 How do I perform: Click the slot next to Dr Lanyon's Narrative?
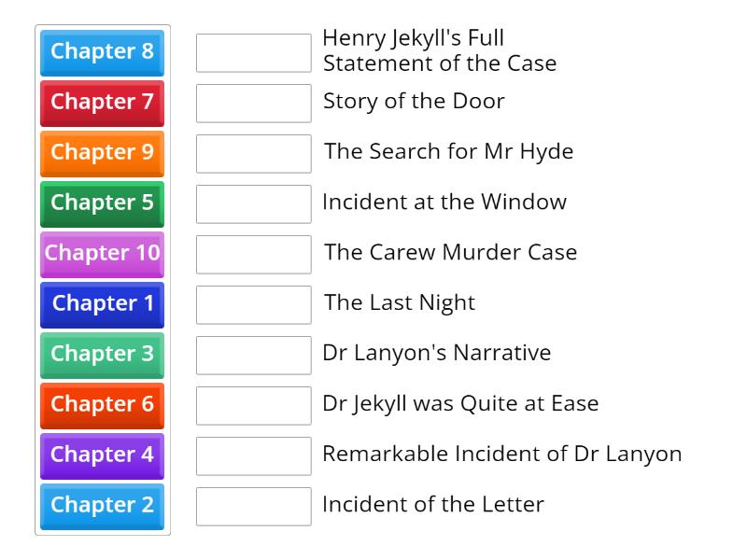253,356
